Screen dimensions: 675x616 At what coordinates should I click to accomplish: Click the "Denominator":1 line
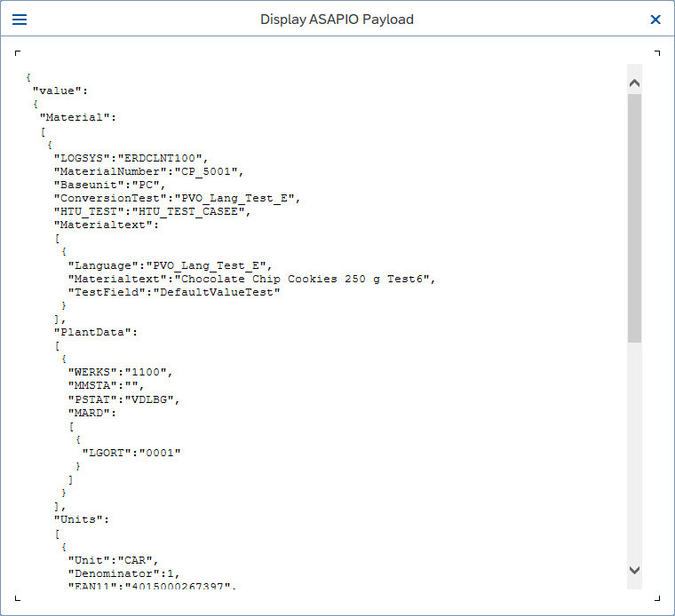tap(123, 574)
